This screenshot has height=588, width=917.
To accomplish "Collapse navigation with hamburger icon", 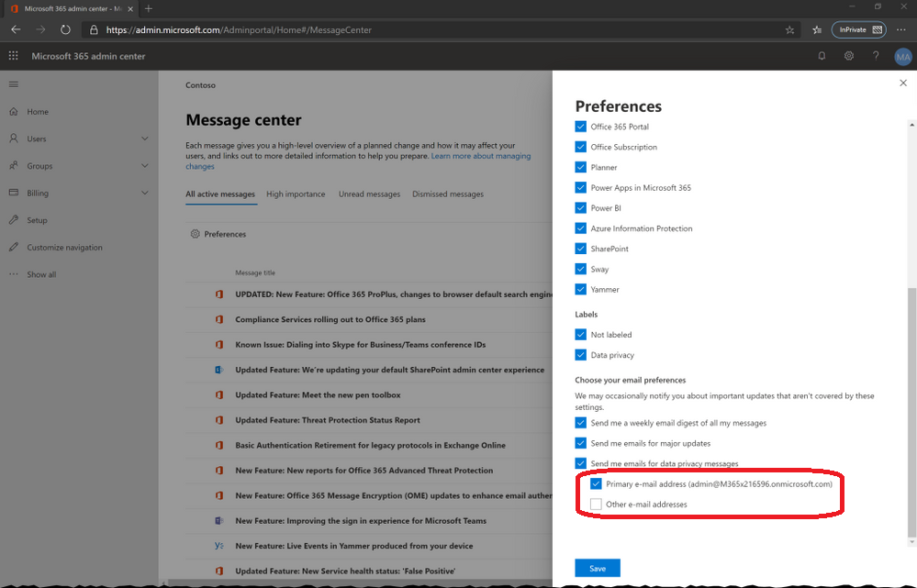I will (13, 84).
